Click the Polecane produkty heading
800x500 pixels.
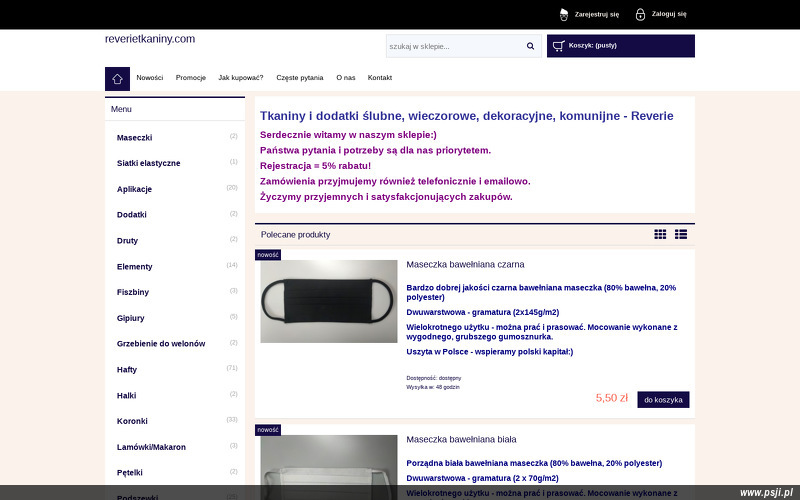295,235
